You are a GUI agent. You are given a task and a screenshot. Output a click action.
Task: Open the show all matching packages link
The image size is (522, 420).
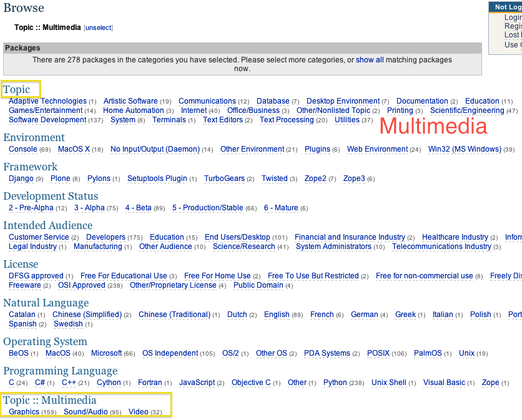tap(370, 60)
